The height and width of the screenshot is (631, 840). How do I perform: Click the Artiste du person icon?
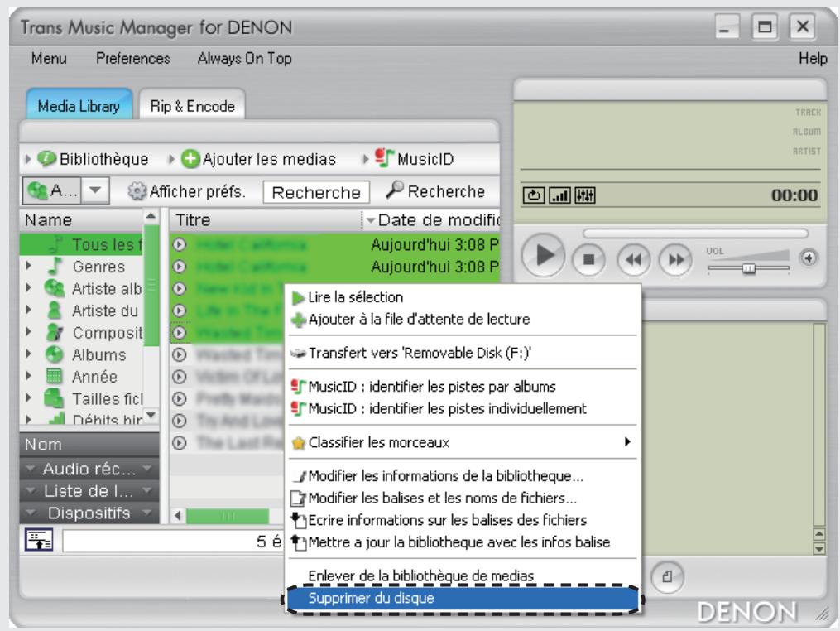54,311
